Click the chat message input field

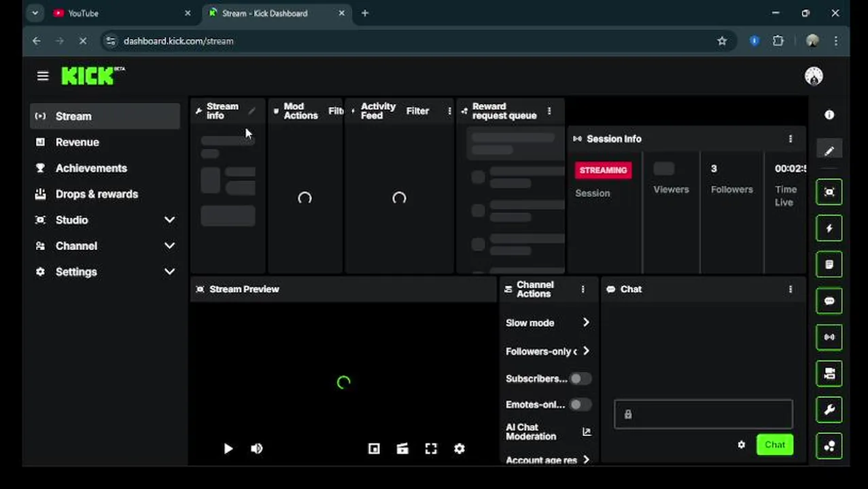(x=704, y=414)
